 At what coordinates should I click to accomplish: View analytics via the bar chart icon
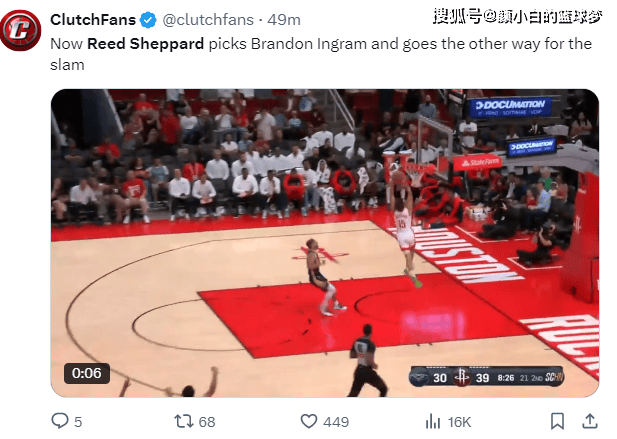point(433,422)
